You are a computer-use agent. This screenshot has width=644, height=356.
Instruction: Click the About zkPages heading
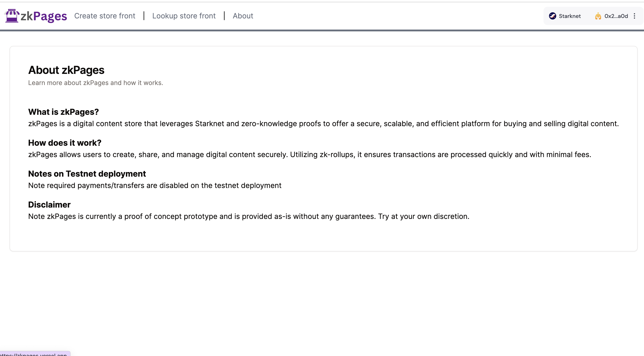pos(66,70)
